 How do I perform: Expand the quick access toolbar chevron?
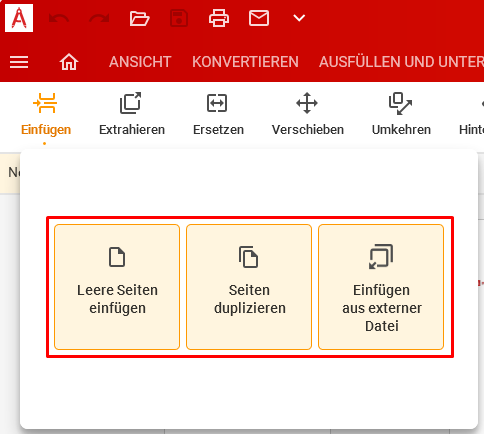299,18
